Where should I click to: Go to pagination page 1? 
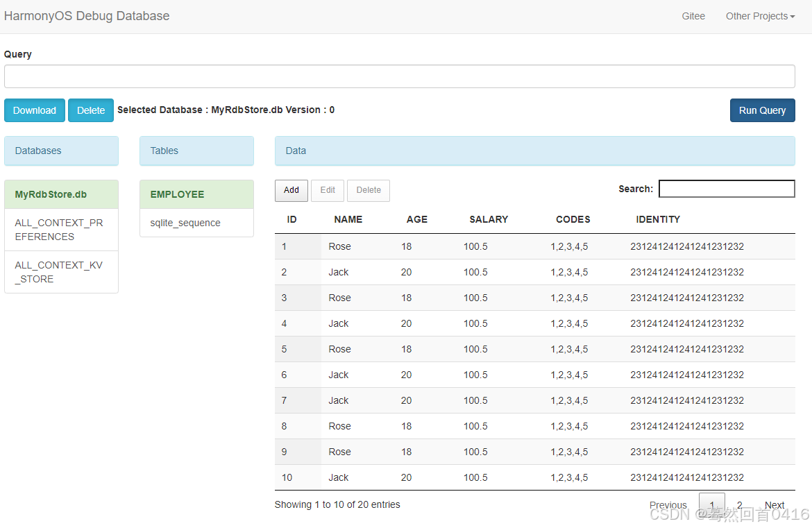[x=712, y=504]
